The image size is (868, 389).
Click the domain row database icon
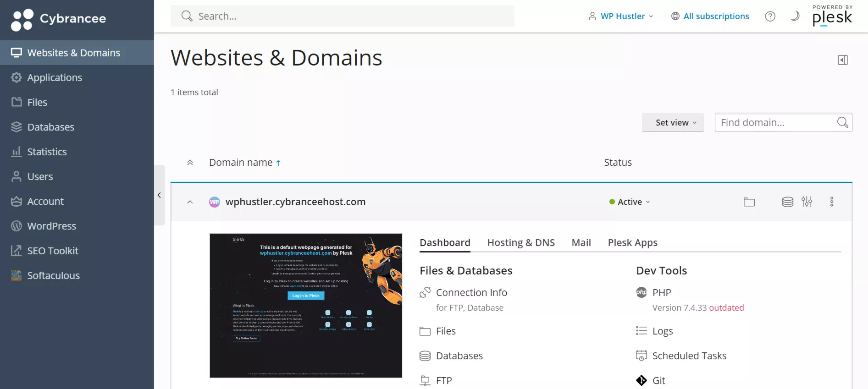pos(788,202)
